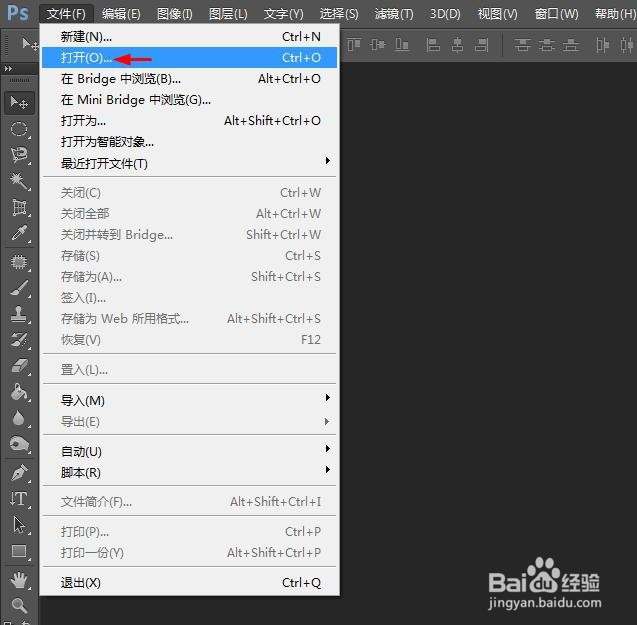Screen dimensions: 637x625
Task: Click Distribute top edges icon
Action: 522,44
